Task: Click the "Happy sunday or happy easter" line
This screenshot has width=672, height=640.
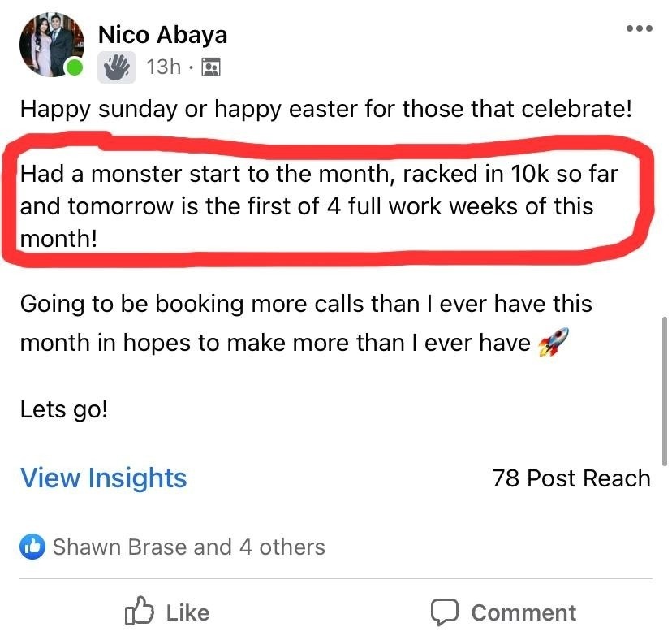Action: tap(325, 108)
